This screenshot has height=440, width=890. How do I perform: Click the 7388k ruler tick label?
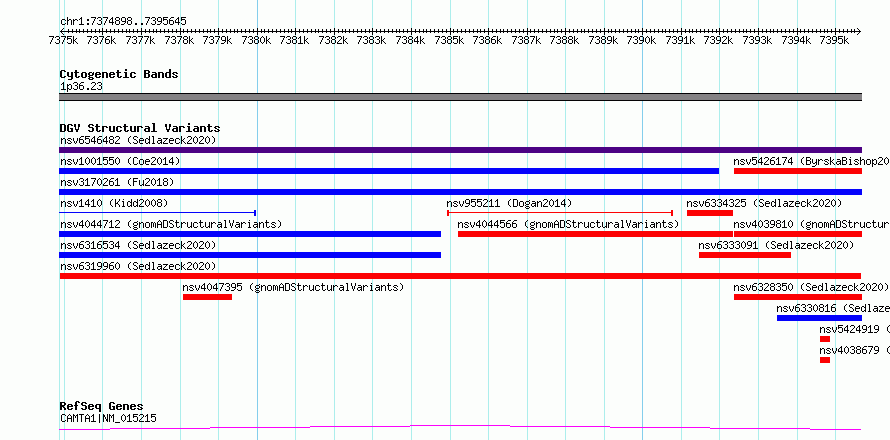pyautogui.click(x=564, y=40)
